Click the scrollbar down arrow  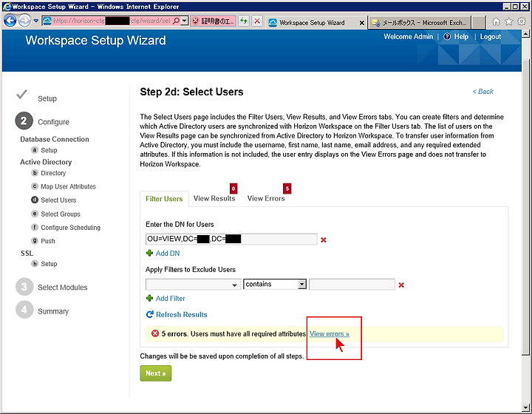525,407
